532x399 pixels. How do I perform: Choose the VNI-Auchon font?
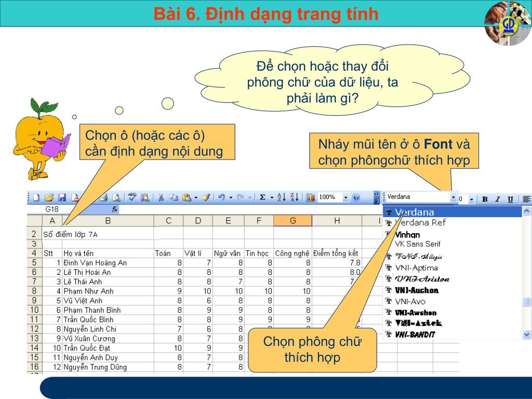pyautogui.click(x=453, y=290)
